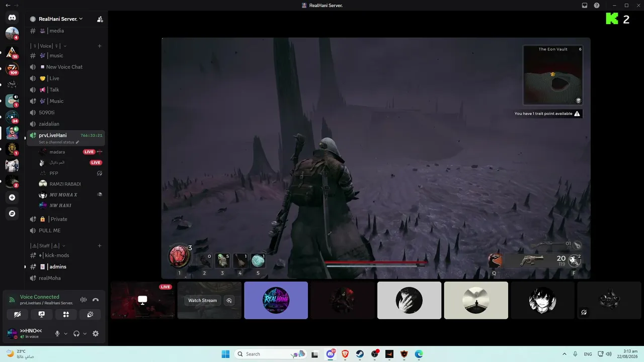Collapse the Voice category
The width and height of the screenshot is (644, 362).
tap(48, 46)
